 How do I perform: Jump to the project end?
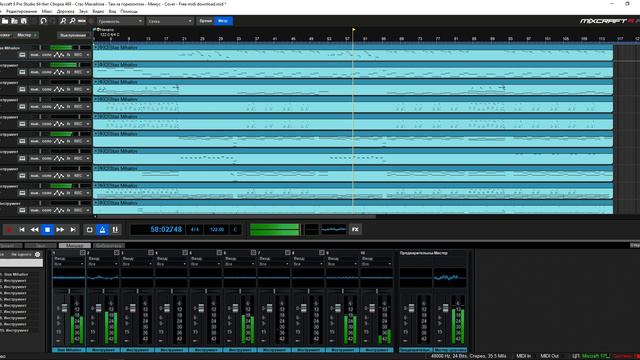click(x=73, y=230)
